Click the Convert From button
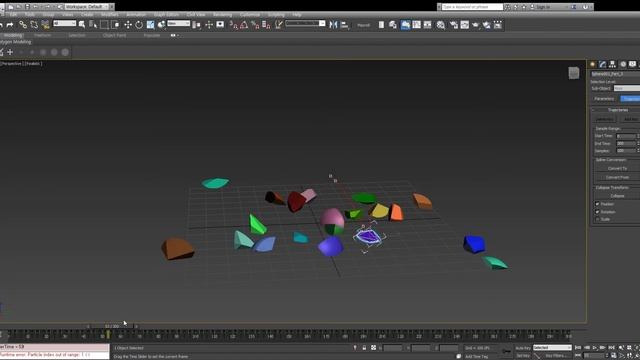The height and width of the screenshot is (360, 640). (x=617, y=177)
